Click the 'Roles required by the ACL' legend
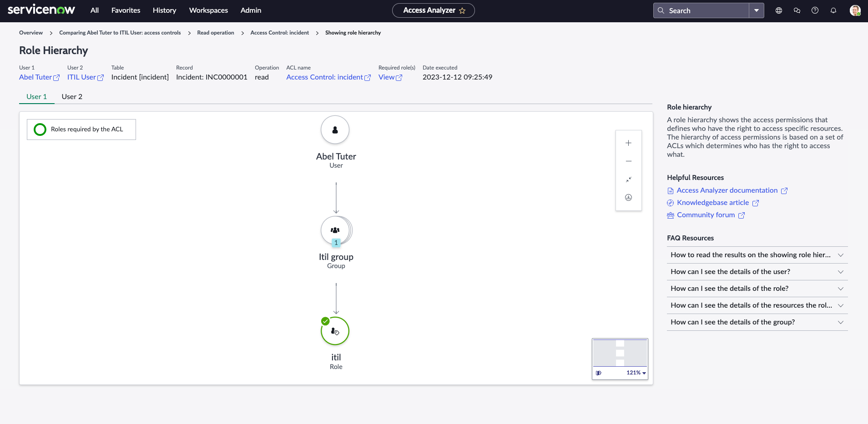Viewport: 868px width, 424px height. pyautogui.click(x=81, y=130)
